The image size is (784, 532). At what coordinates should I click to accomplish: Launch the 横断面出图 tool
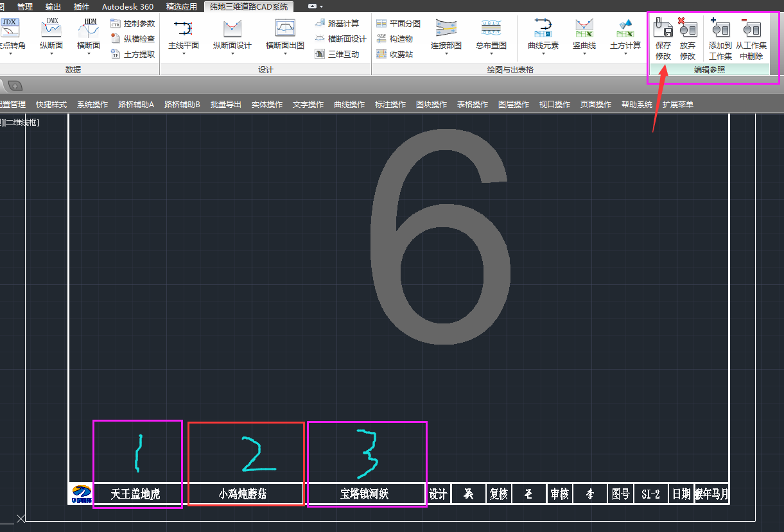click(285, 35)
